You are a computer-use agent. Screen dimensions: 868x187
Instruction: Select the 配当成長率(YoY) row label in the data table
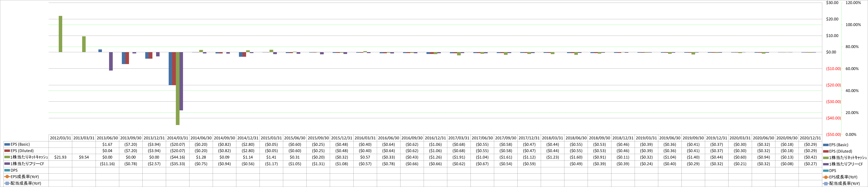(26, 183)
